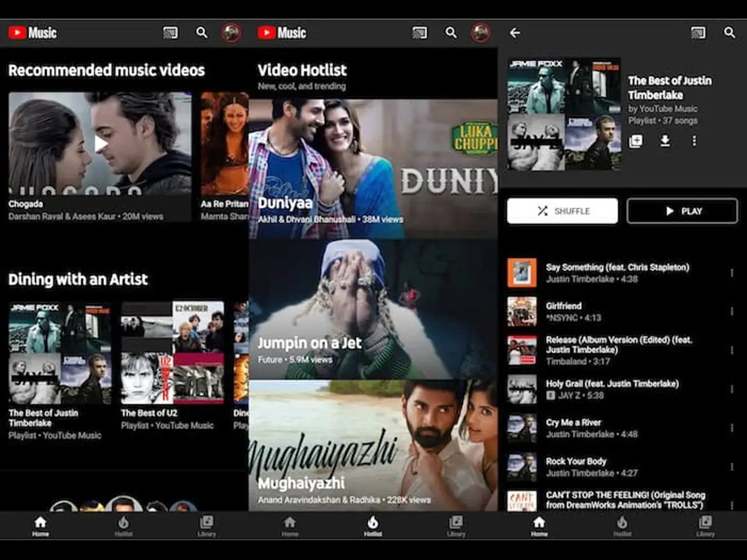The image size is (747, 560).
Task: Open profile avatar above Recommended music videos
Action: (x=232, y=33)
